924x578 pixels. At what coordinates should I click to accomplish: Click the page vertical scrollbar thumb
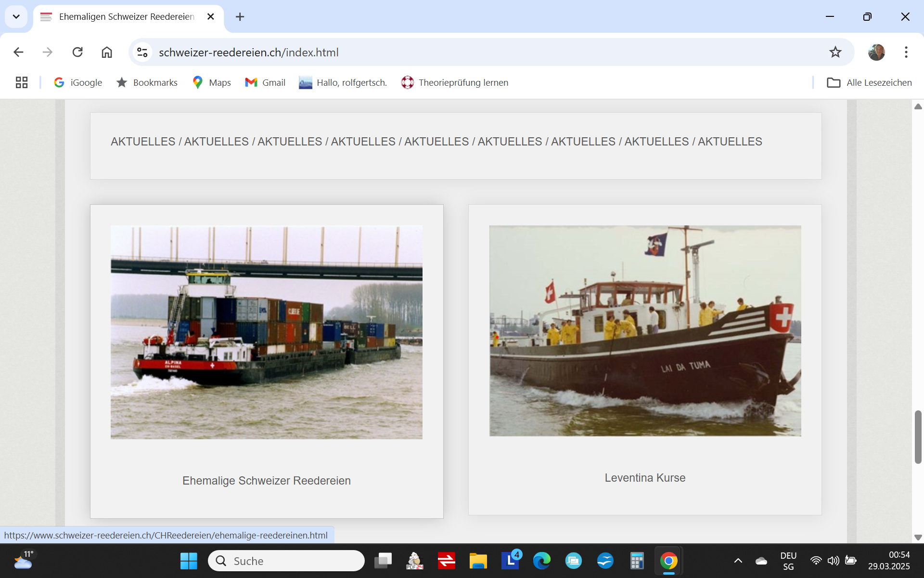pos(918,437)
